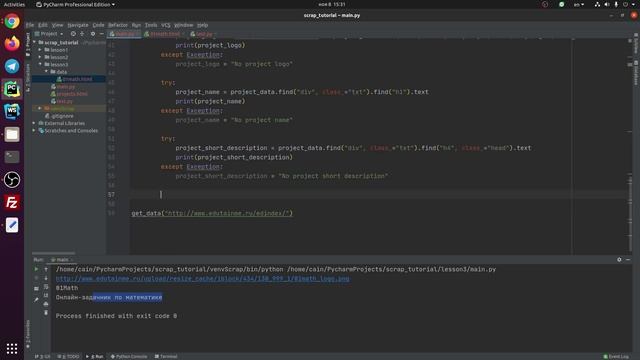Show applications grid in dock

point(12,348)
